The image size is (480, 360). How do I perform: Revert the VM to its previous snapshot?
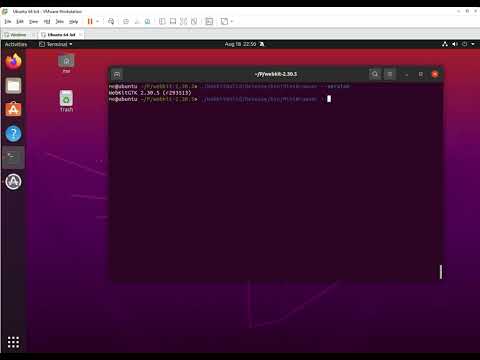137,21
